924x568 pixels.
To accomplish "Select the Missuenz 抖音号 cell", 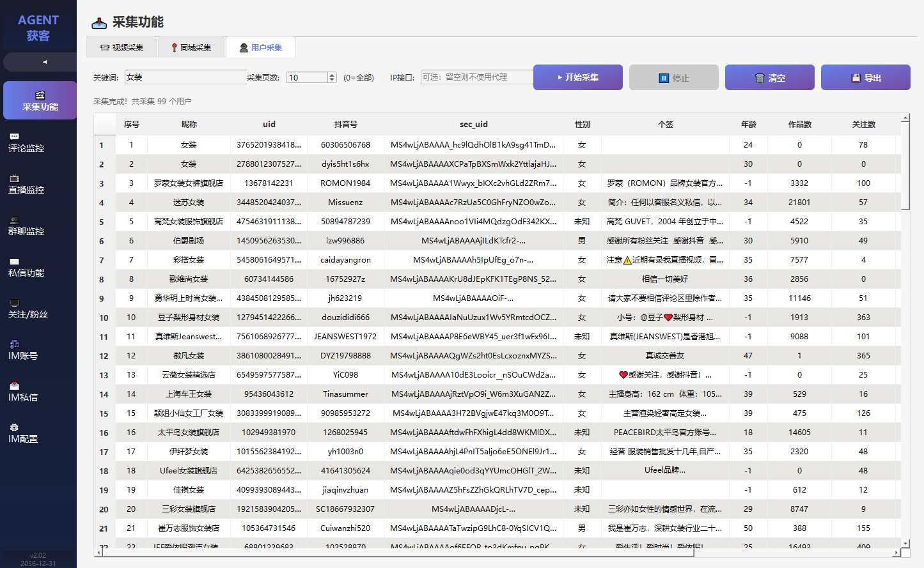I will click(346, 203).
